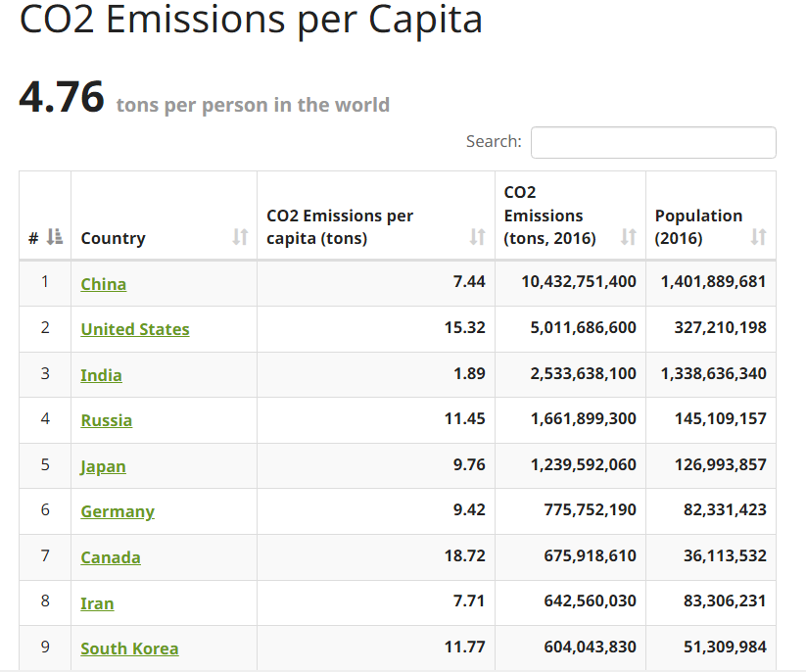806x672 pixels.
Task: Click the CO2 Emissions per capita header label
Action: (x=340, y=226)
